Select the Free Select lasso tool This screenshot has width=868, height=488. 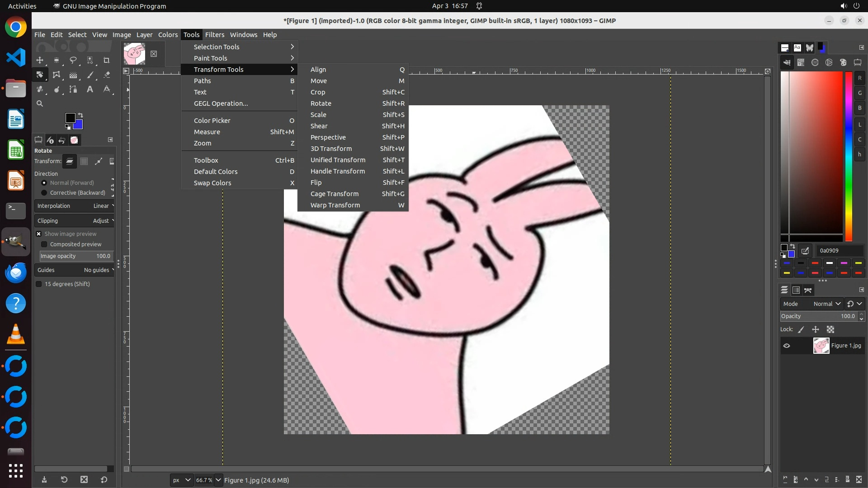click(73, 60)
